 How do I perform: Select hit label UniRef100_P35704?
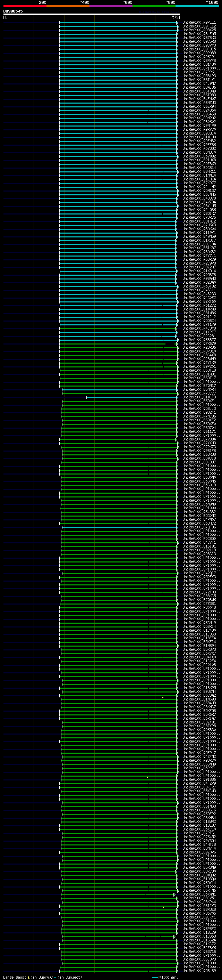coord(199,428)
